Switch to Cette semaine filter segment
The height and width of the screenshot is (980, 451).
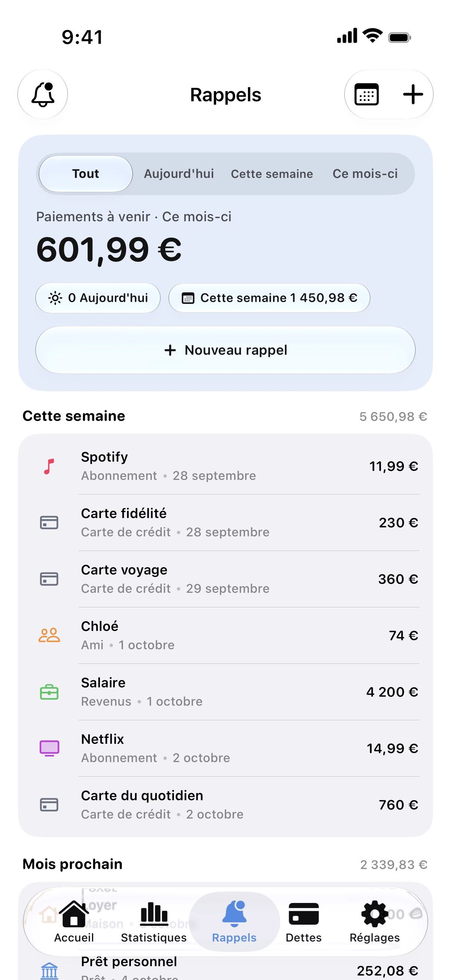coord(272,174)
